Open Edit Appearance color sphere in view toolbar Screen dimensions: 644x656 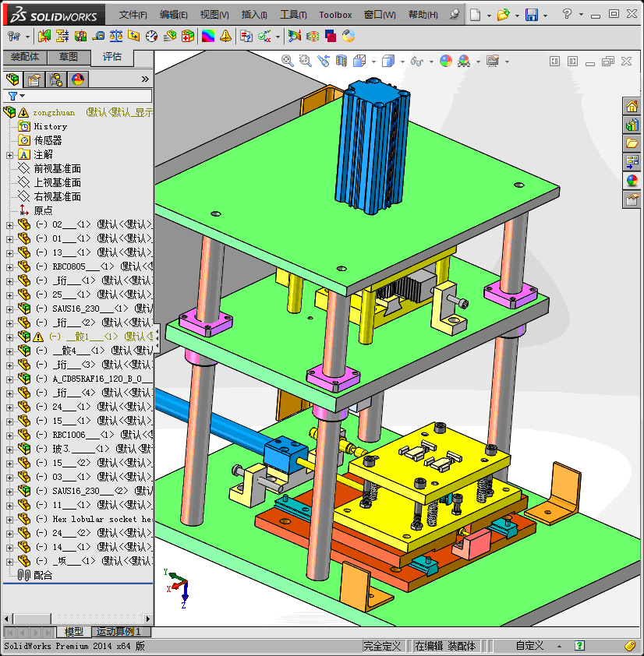click(x=445, y=61)
